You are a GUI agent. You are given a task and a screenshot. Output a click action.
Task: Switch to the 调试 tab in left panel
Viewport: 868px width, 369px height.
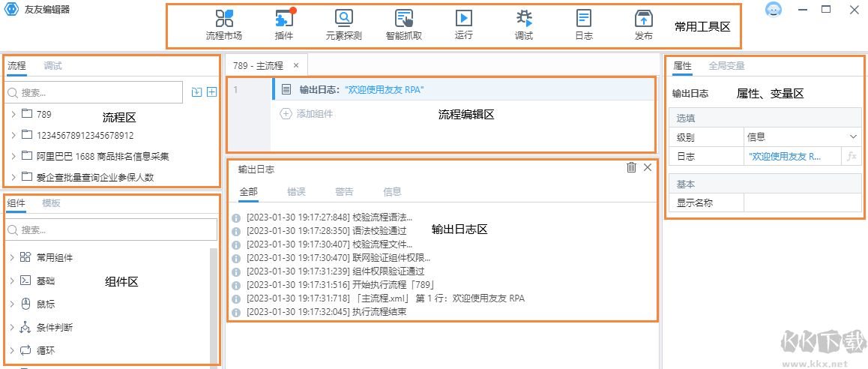tap(52, 66)
